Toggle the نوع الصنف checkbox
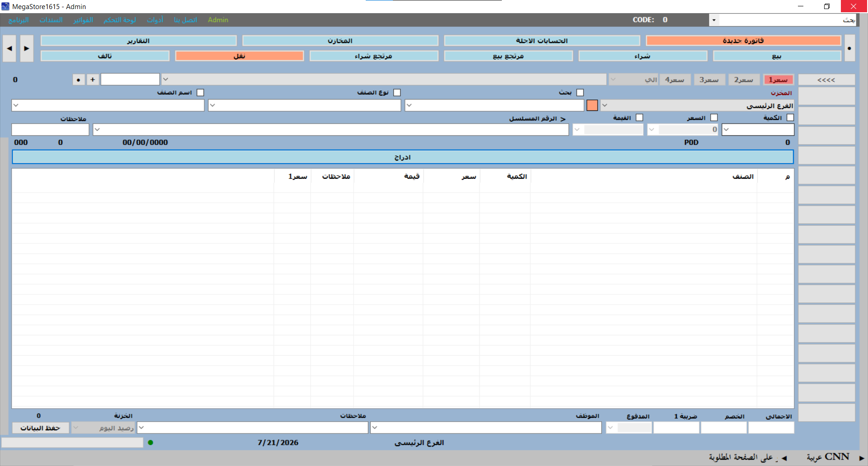The image size is (868, 466). point(397,92)
